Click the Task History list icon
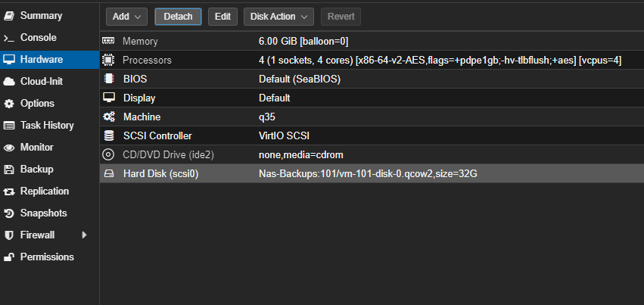Viewport: 644px width, 305px height. pos(9,126)
